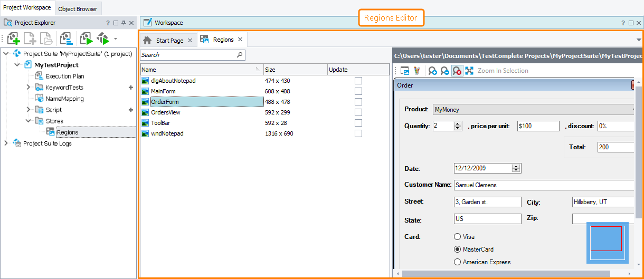The image size is (644, 279).
Task: Collapse the MyTestProject tree node
Action: coord(17,65)
